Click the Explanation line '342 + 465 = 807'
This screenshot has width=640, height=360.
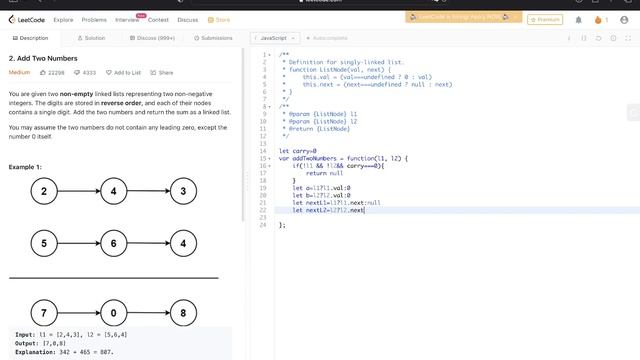tap(64, 352)
